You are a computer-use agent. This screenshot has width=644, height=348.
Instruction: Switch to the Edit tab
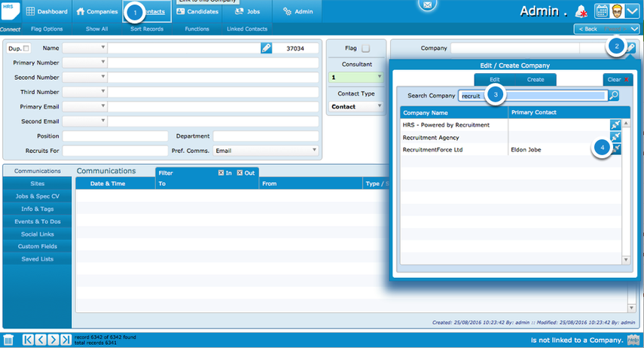[x=495, y=80]
